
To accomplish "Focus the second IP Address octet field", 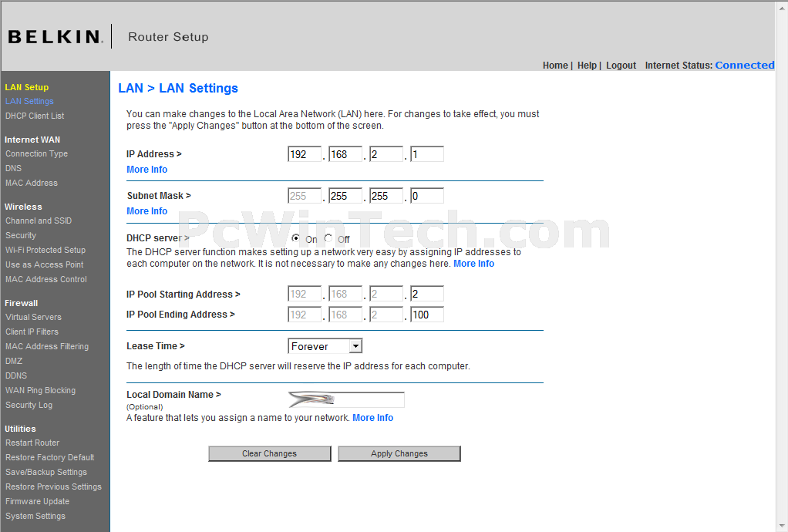I will coord(345,154).
